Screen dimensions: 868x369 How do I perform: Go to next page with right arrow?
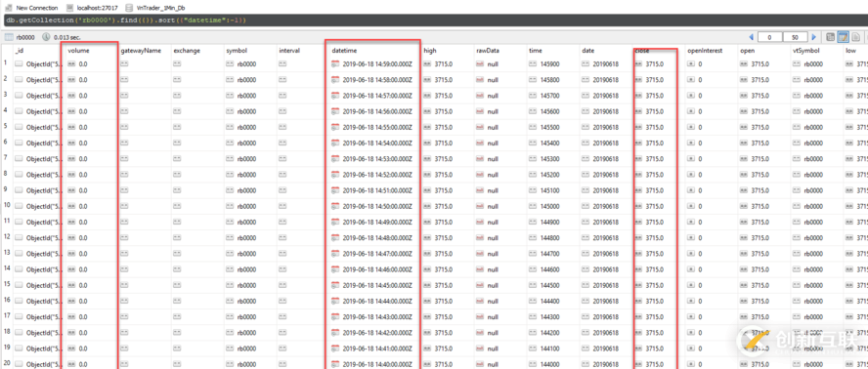coord(813,37)
